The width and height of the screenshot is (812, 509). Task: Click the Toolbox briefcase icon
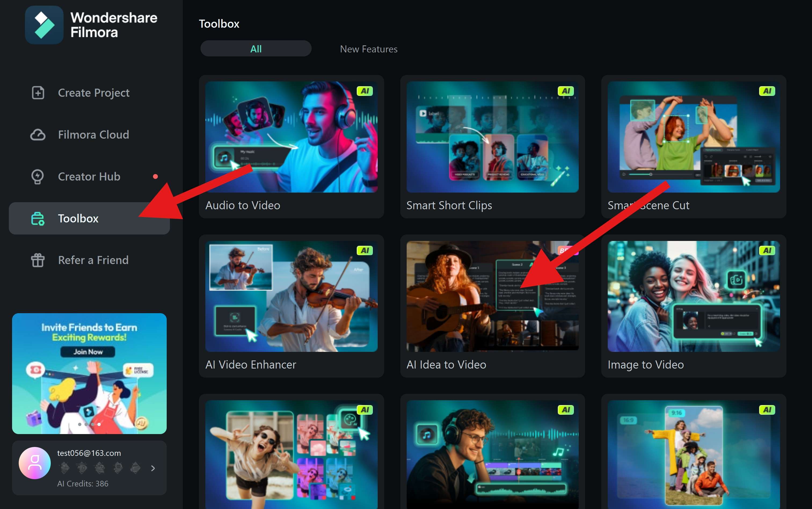(x=38, y=218)
